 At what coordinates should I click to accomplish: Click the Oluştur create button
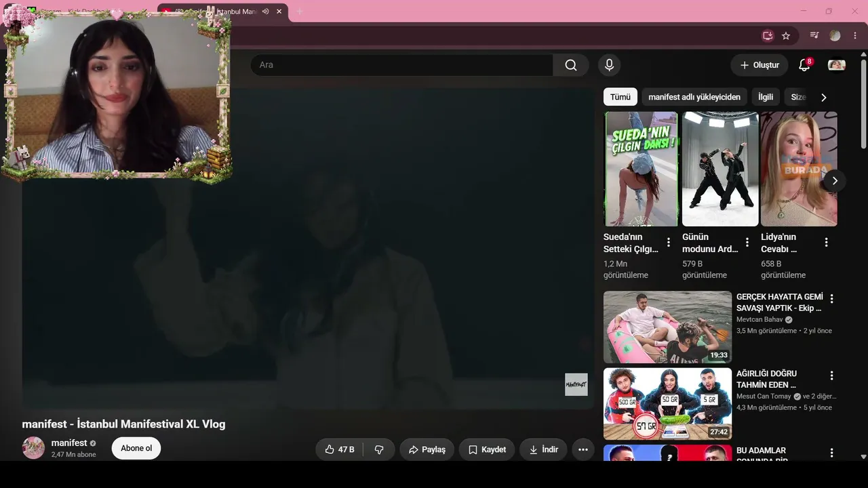(x=759, y=65)
